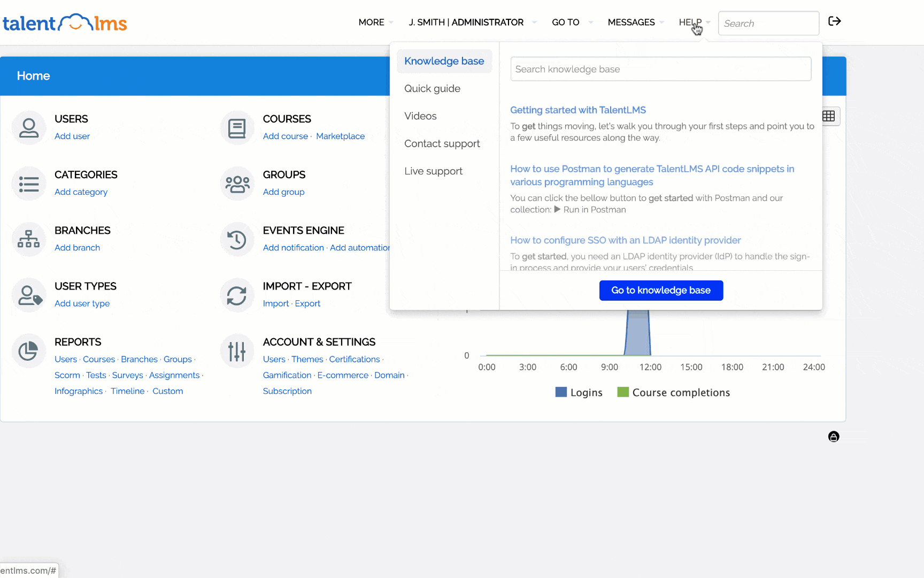Open Tests reports link
Viewport: 924px width, 578px height.
coord(96,376)
